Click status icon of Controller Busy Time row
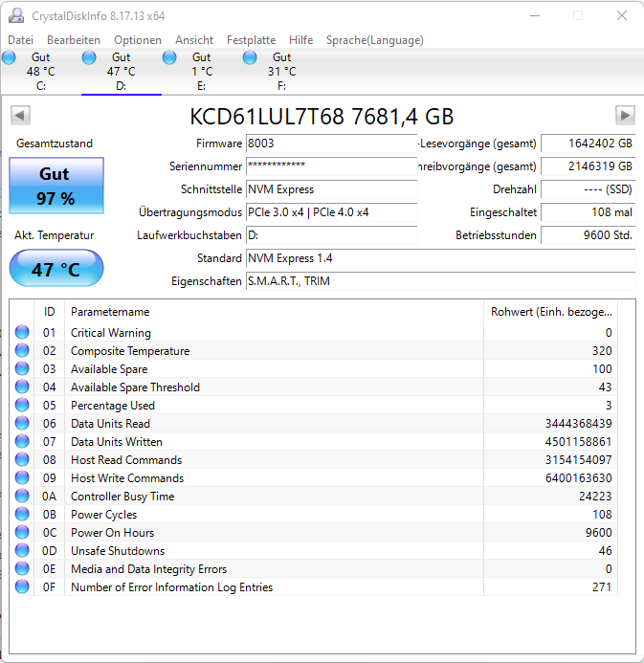This screenshot has height=663, width=644. [22, 496]
